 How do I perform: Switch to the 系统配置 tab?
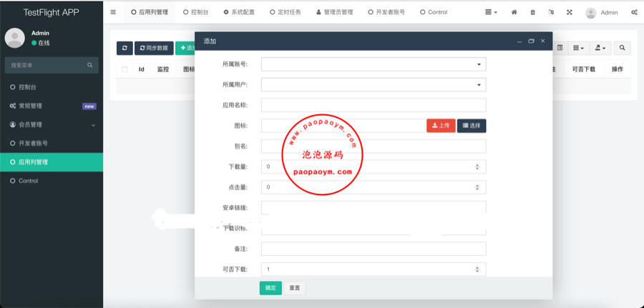[238, 12]
